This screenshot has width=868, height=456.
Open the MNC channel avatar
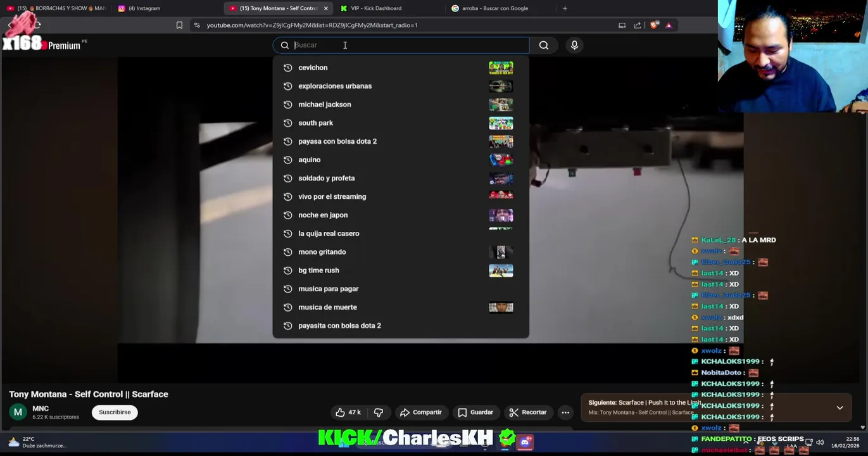click(18, 412)
